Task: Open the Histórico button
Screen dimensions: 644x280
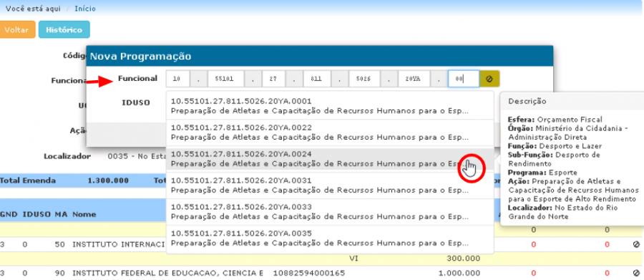Action: click(64, 29)
